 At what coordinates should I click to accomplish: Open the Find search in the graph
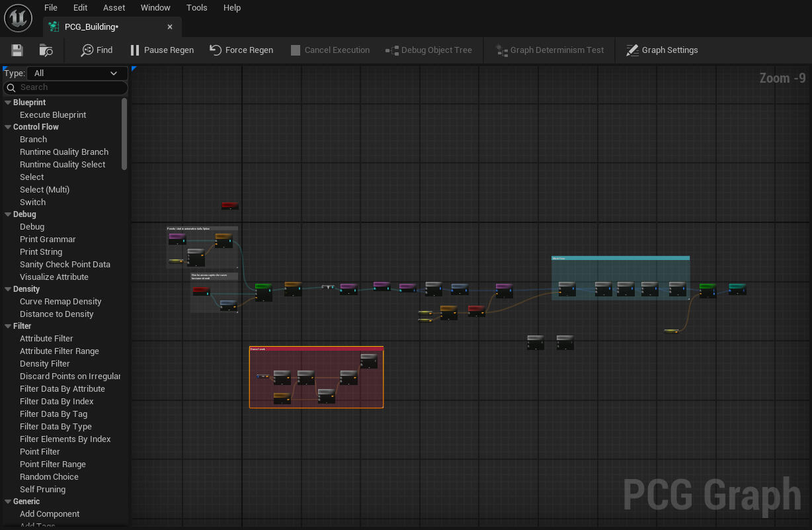point(97,50)
